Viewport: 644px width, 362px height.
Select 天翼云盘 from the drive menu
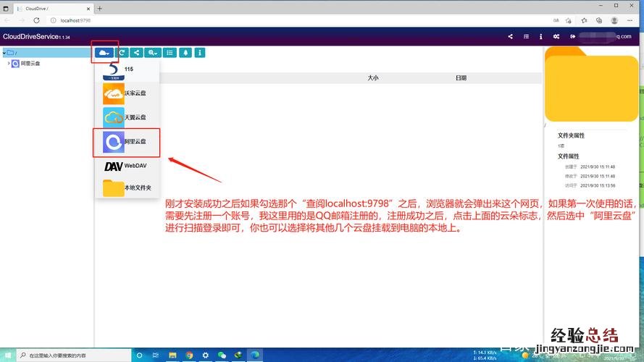pyautogui.click(x=127, y=117)
